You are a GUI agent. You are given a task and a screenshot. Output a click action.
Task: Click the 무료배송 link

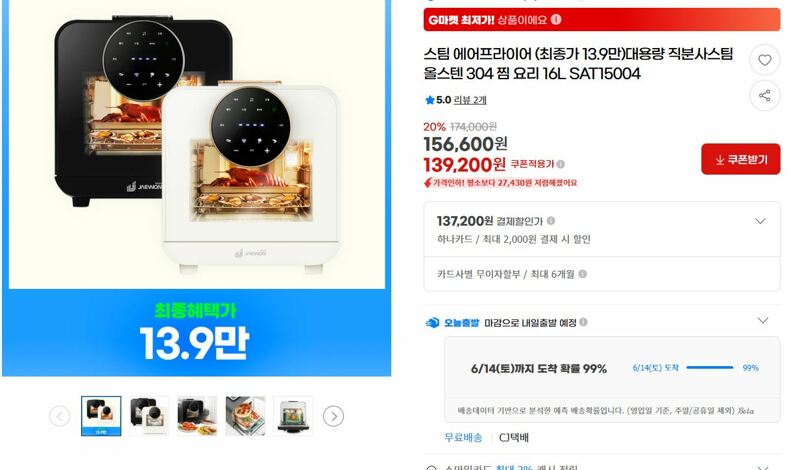click(x=463, y=437)
